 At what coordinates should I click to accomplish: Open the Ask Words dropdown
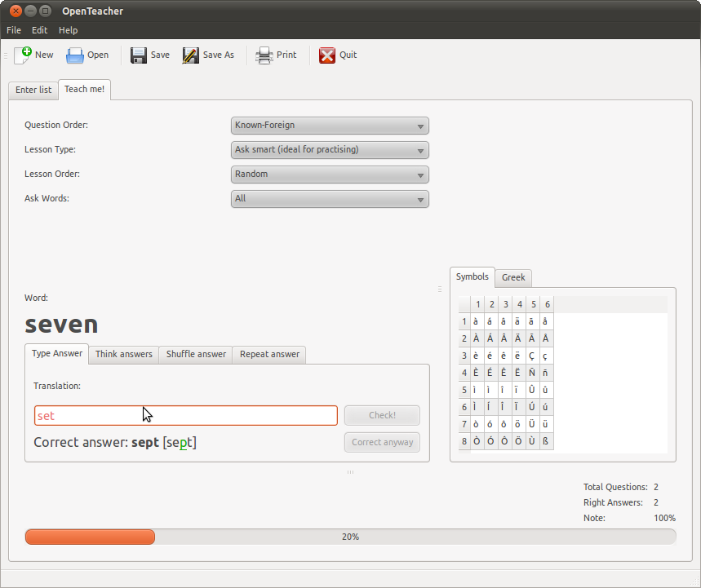[x=330, y=199]
